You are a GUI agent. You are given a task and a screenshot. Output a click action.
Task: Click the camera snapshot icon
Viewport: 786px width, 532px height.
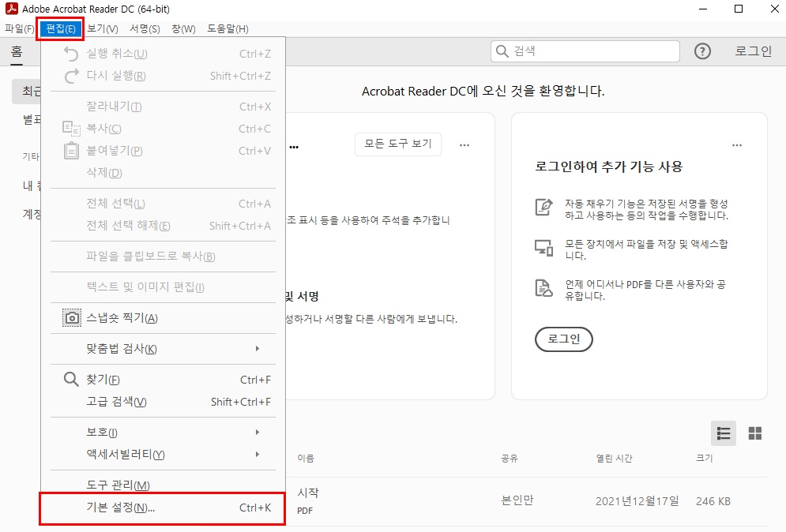click(72, 318)
